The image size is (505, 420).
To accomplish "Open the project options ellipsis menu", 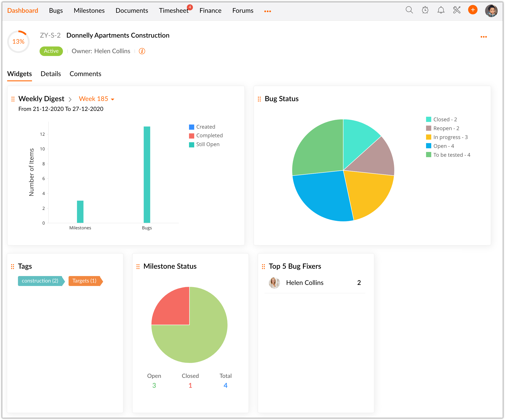I will [x=483, y=37].
